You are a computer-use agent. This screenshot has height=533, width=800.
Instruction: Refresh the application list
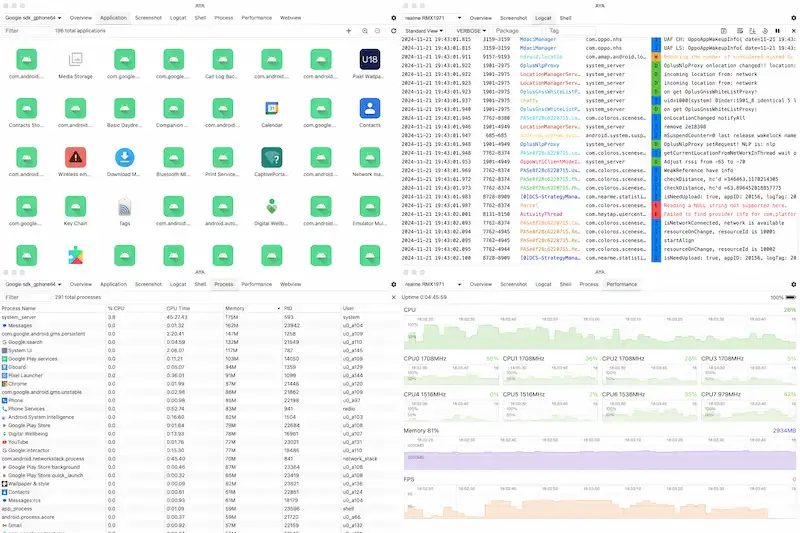[392, 31]
